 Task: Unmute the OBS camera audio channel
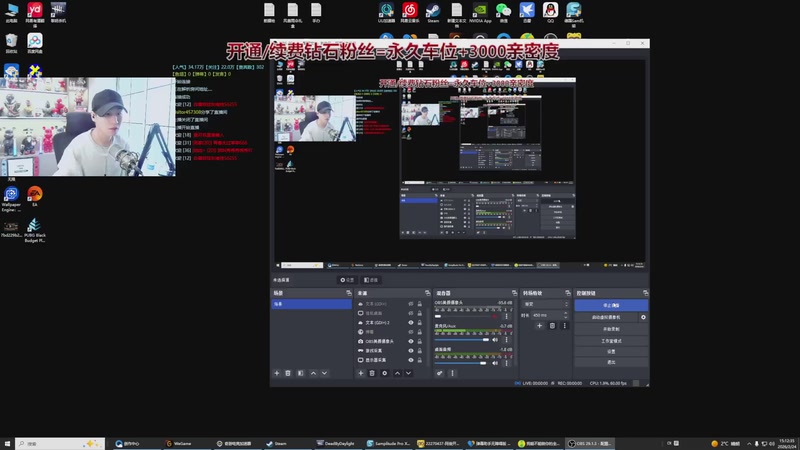click(495, 316)
